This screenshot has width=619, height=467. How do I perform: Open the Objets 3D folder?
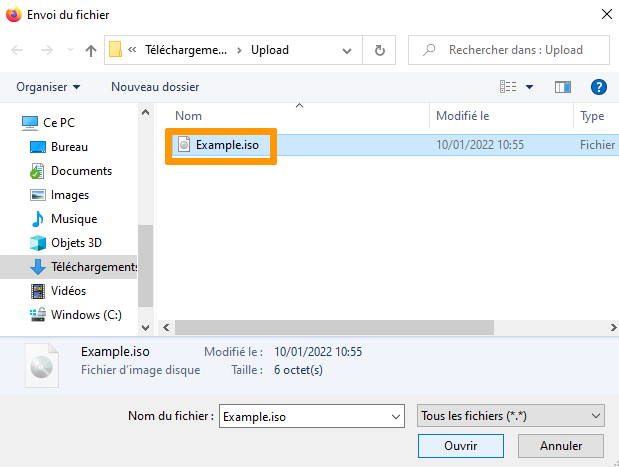pos(76,243)
